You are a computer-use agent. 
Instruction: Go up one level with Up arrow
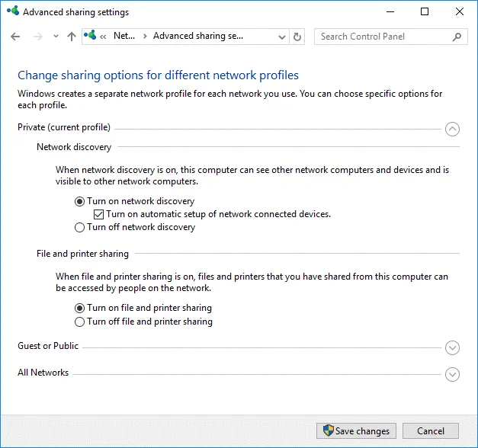pyautogui.click(x=72, y=37)
